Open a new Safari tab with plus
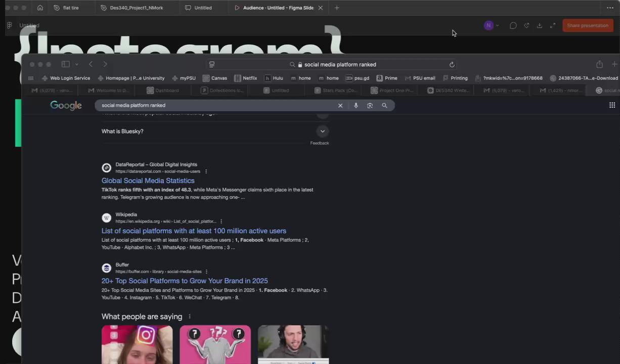This screenshot has height=364, width=620. point(614,64)
